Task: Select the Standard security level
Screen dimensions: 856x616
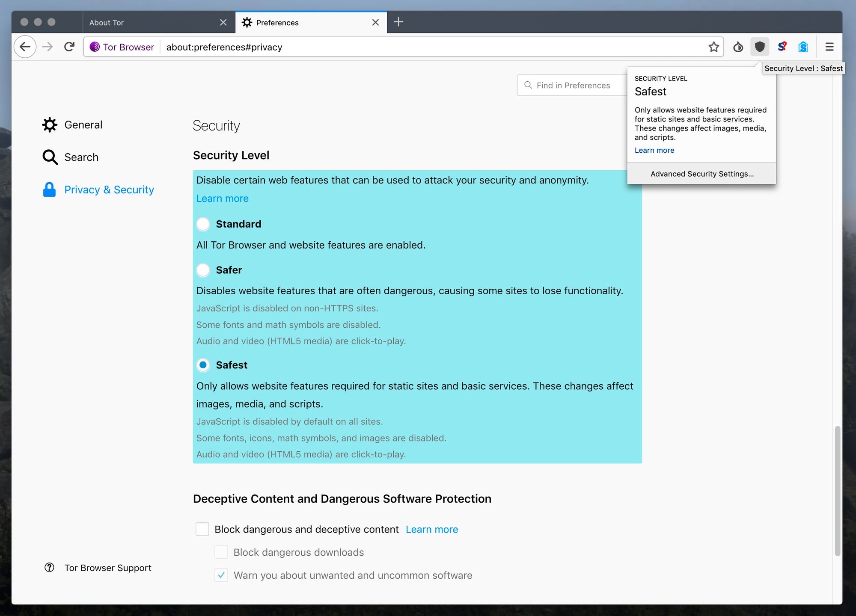Action: pos(203,224)
